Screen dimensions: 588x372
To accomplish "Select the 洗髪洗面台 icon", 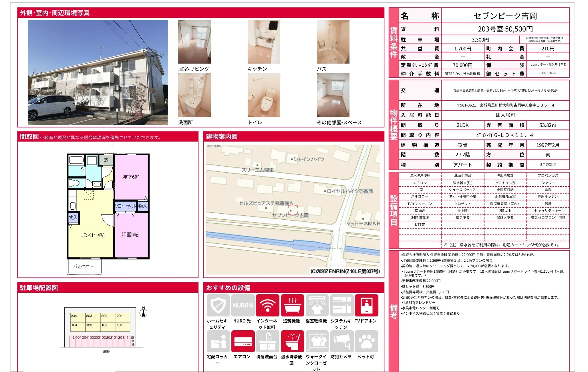I will [x=267, y=341].
